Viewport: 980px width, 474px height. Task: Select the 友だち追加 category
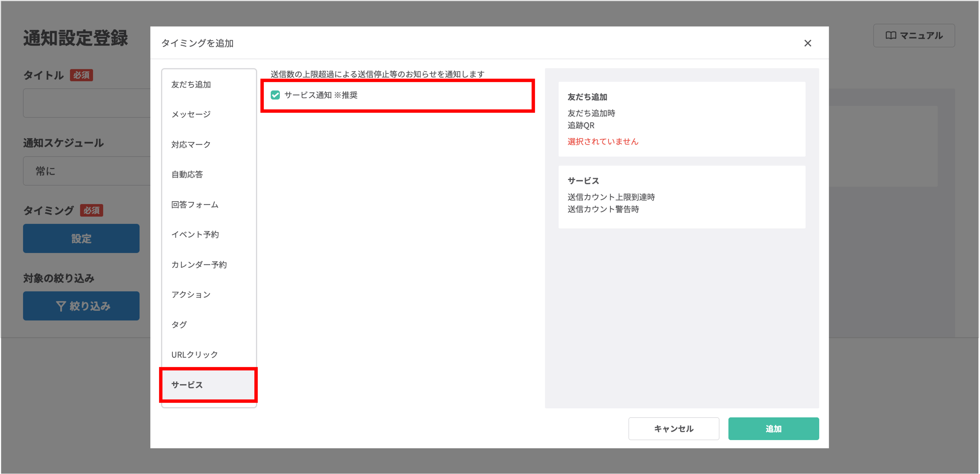click(x=209, y=84)
